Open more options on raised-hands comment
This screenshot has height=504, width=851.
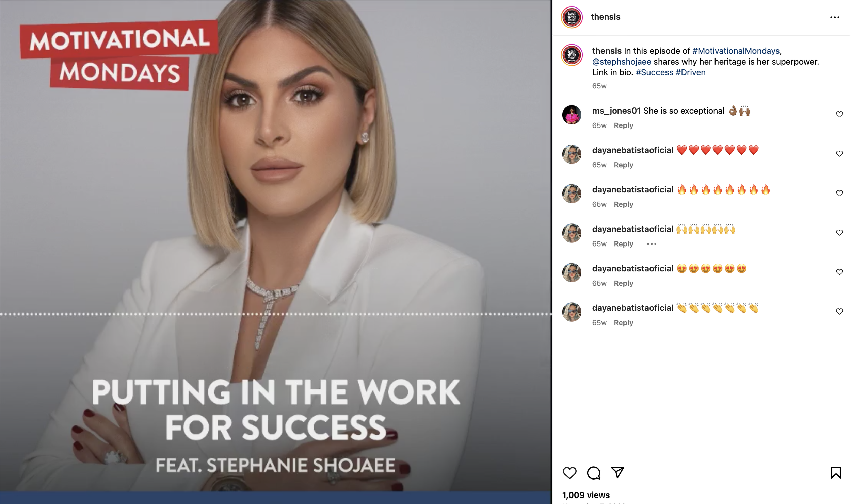[652, 244]
